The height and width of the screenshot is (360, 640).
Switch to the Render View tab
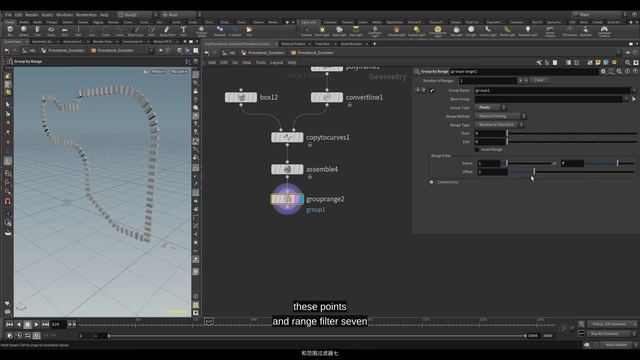[x=102, y=42]
